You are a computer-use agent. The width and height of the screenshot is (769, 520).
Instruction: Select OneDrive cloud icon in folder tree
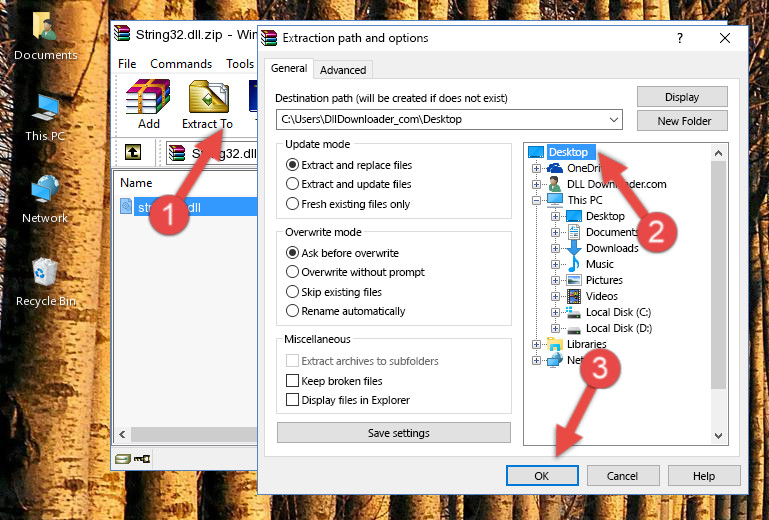[x=555, y=168]
